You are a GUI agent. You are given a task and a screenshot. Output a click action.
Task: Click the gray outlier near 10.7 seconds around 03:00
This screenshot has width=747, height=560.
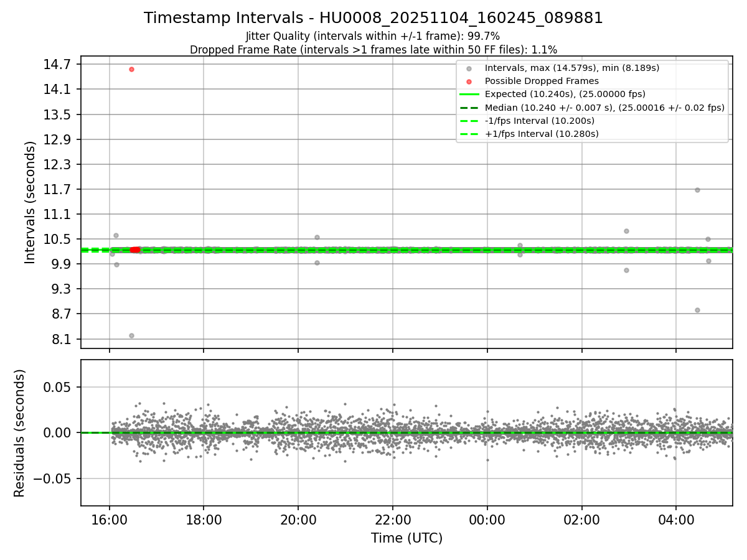pos(626,231)
